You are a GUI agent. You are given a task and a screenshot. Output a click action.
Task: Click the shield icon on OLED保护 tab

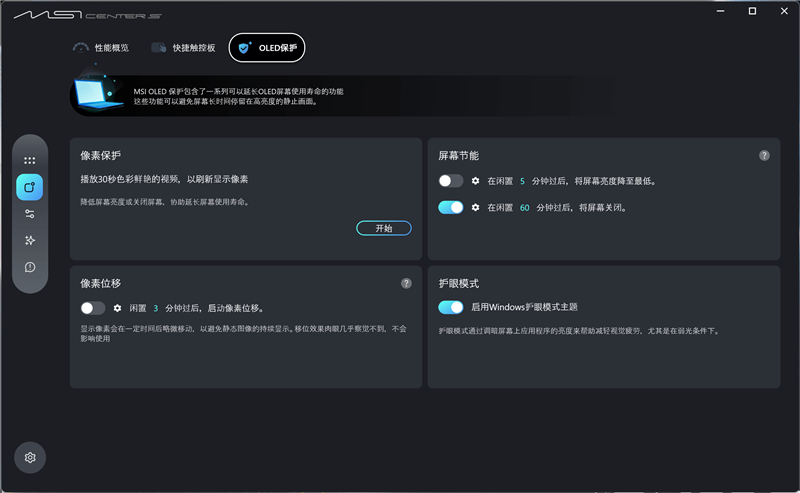(x=244, y=47)
